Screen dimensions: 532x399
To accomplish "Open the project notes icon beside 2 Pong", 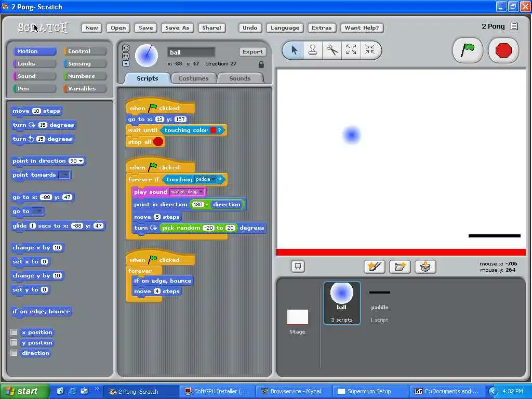I will 514,26.
